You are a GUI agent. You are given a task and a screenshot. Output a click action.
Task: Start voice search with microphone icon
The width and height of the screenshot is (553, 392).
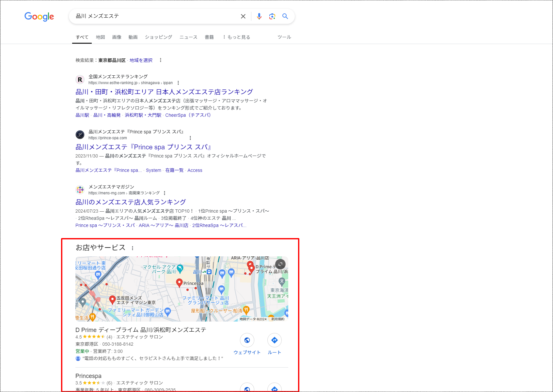tap(259, 16)
